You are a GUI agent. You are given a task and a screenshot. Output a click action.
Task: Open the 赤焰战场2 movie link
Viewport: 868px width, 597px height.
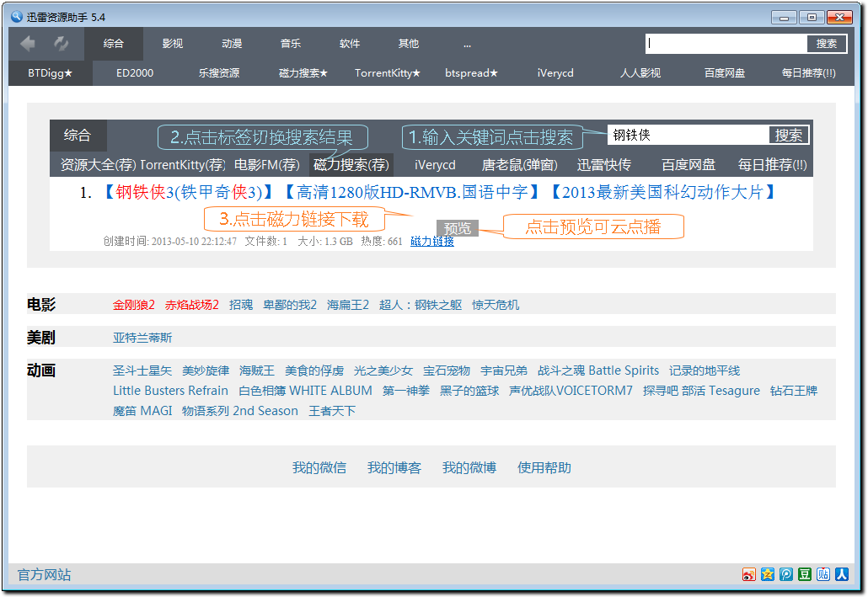pyautogui.click(x=192, y=305)
